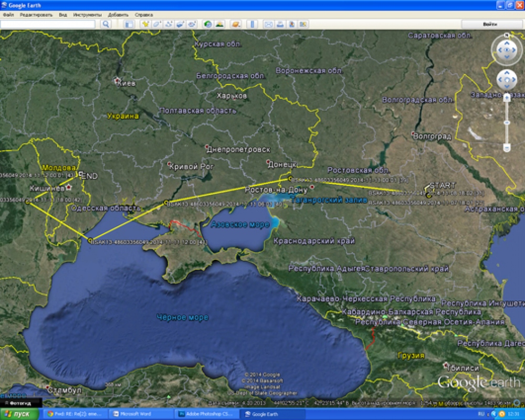Image resolution: width=525 pixels, height=420 pixels.
Task: Show historical imagery
Action: (x=207, y=24)
